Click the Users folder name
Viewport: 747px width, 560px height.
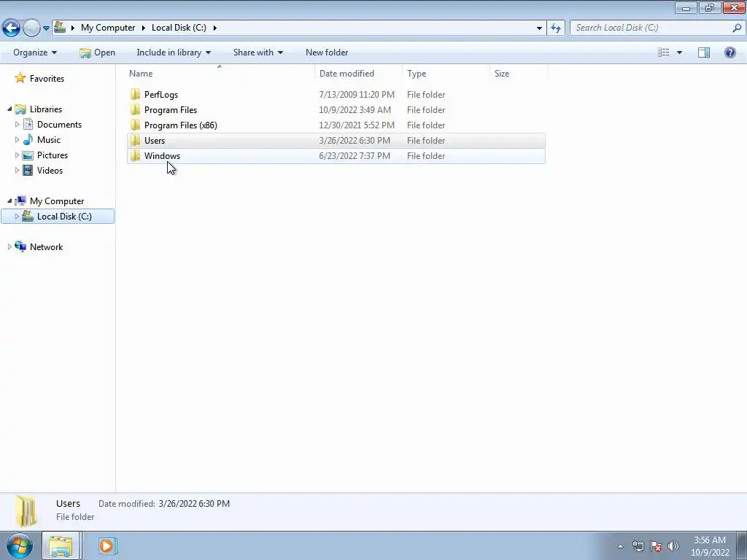155,141
